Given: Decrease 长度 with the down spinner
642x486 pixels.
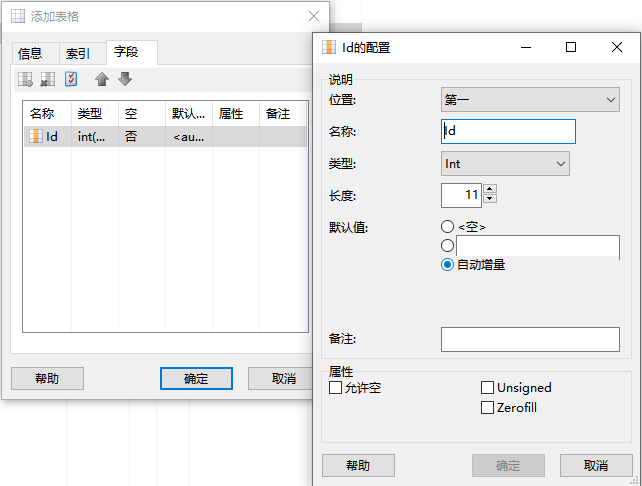Looking at the screenshot, I should (490, 199).
